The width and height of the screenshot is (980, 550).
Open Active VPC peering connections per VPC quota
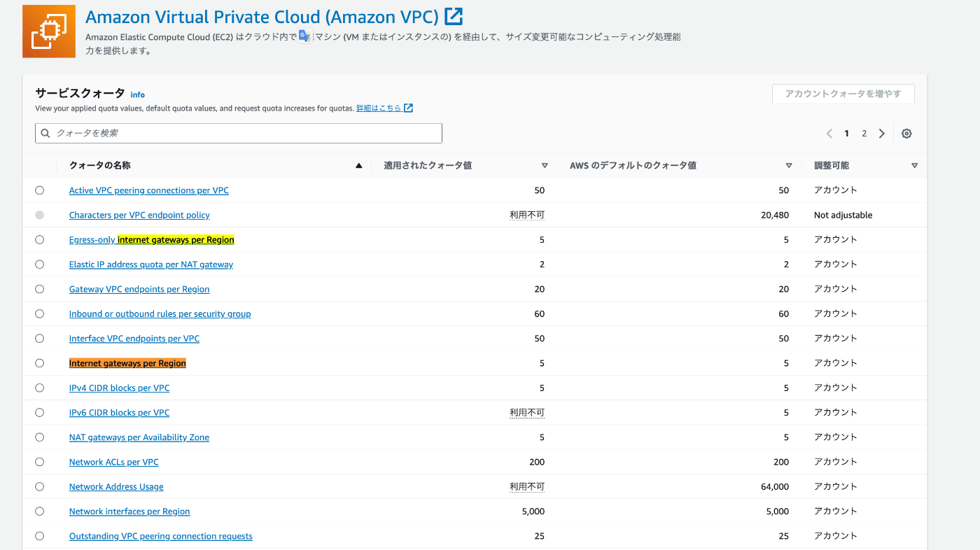[x=148, y=190]
